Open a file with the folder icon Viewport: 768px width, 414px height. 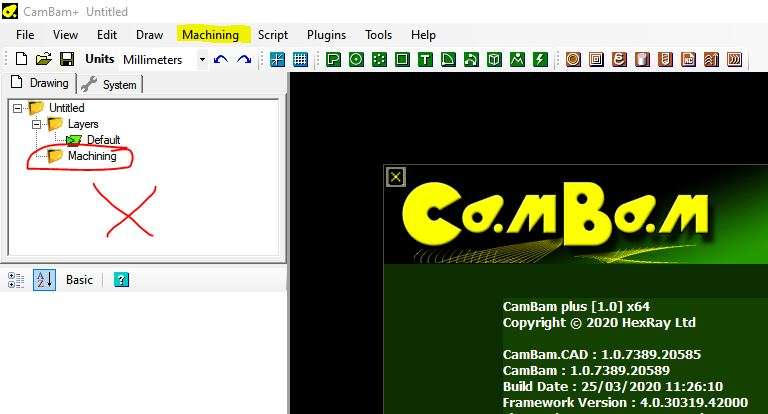(44, 59)
